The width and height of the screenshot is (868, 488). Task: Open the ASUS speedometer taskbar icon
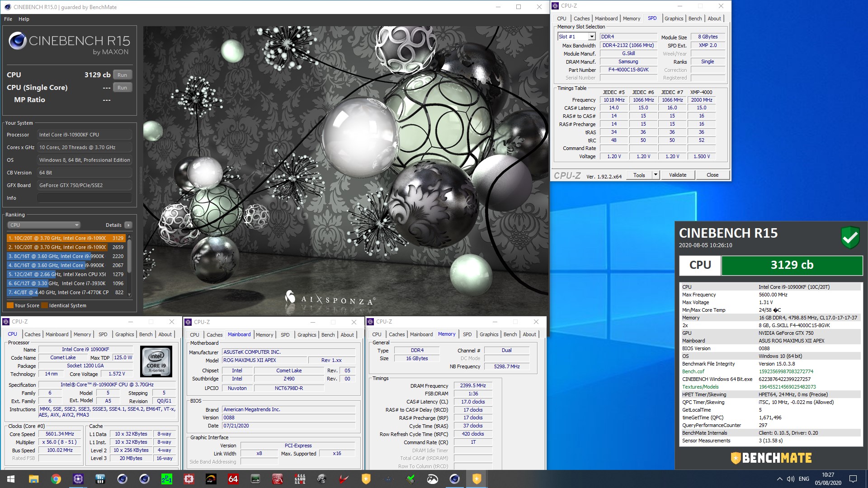211,479
